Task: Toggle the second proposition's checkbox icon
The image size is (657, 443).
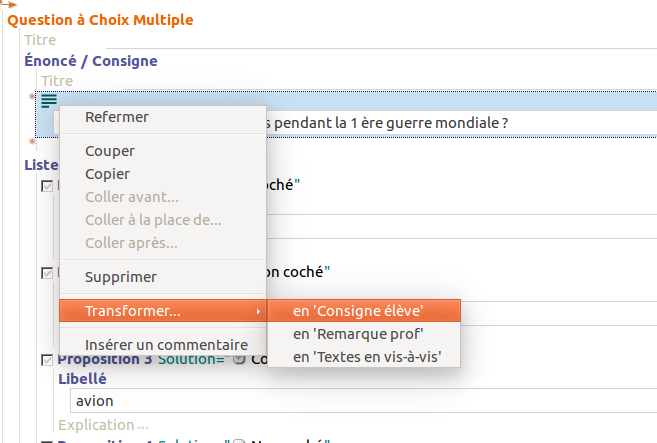Action: [47, 272]
